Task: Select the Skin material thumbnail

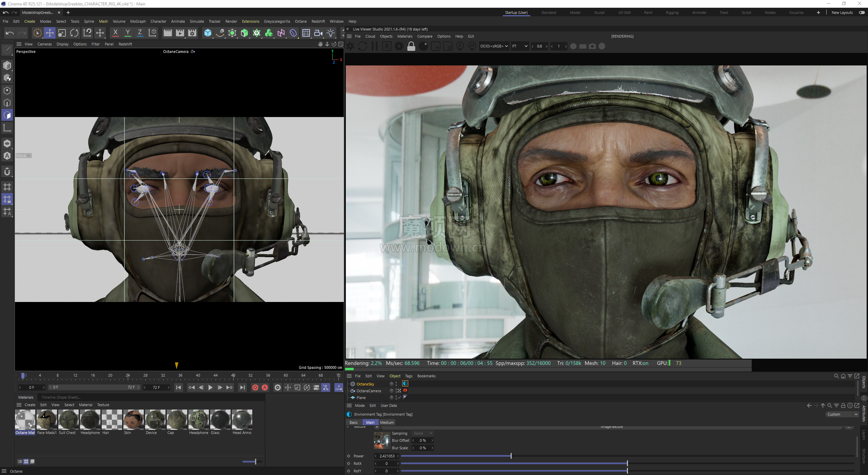Action: [133, 419]
